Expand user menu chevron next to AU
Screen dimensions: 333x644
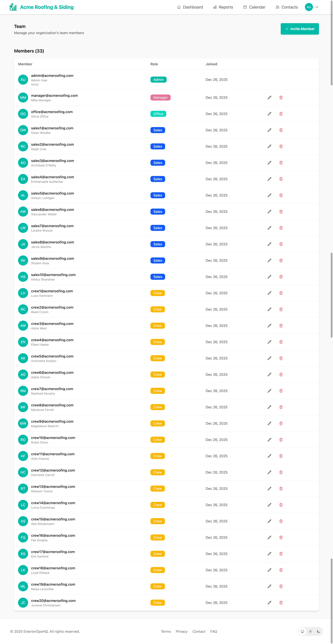(x=317, y=7)
